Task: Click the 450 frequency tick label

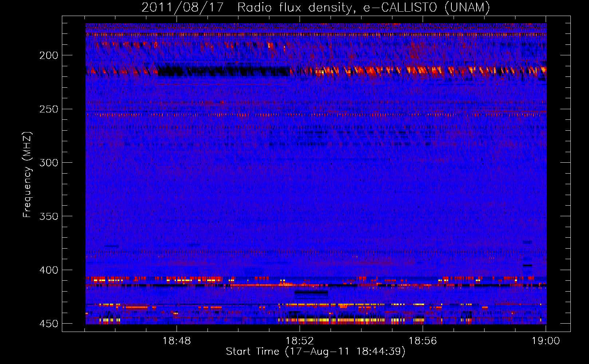Action: (49, 324)
